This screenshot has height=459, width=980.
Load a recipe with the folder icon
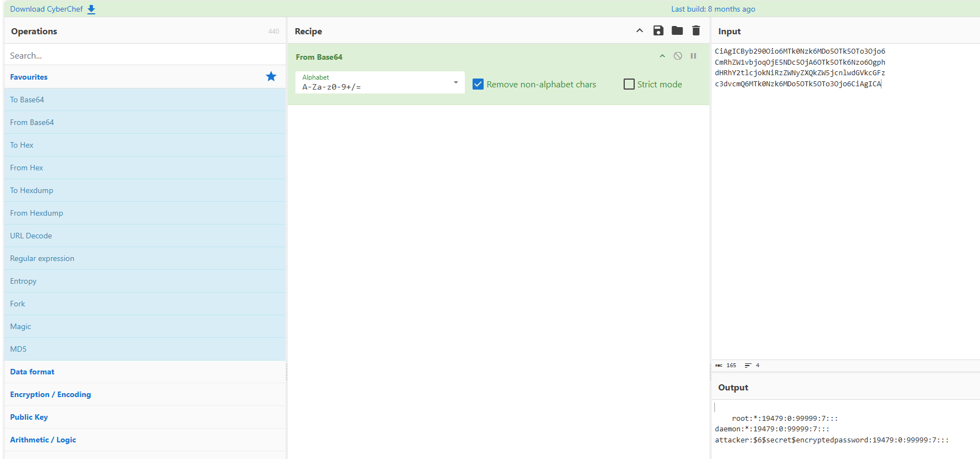click(x=677, y=31)
